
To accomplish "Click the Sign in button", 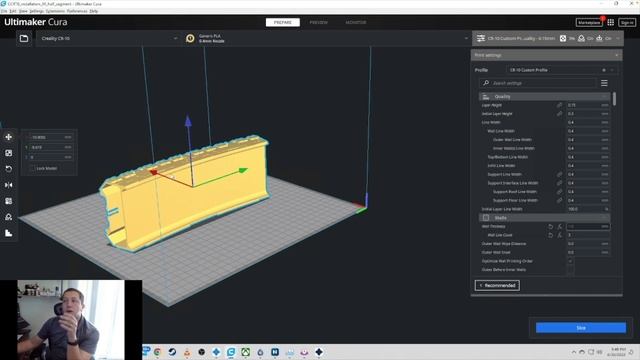I will pos(627,22).
